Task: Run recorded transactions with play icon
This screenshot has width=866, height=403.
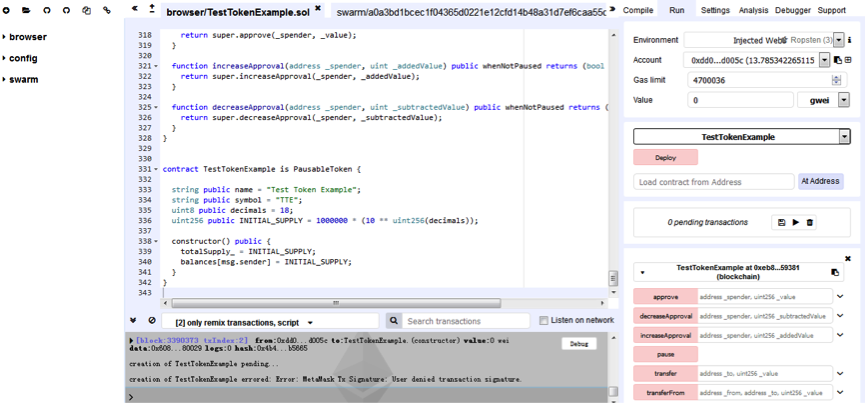Action: point(796,222)
